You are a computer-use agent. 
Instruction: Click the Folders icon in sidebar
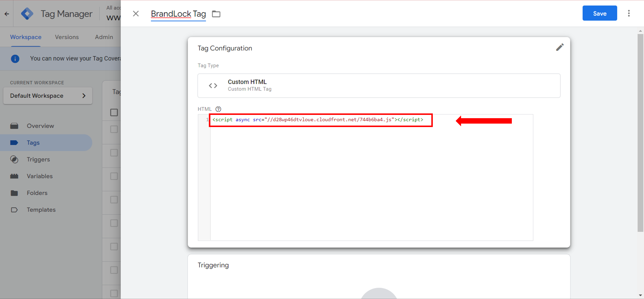pyautogui.click(x=14, y=193)
